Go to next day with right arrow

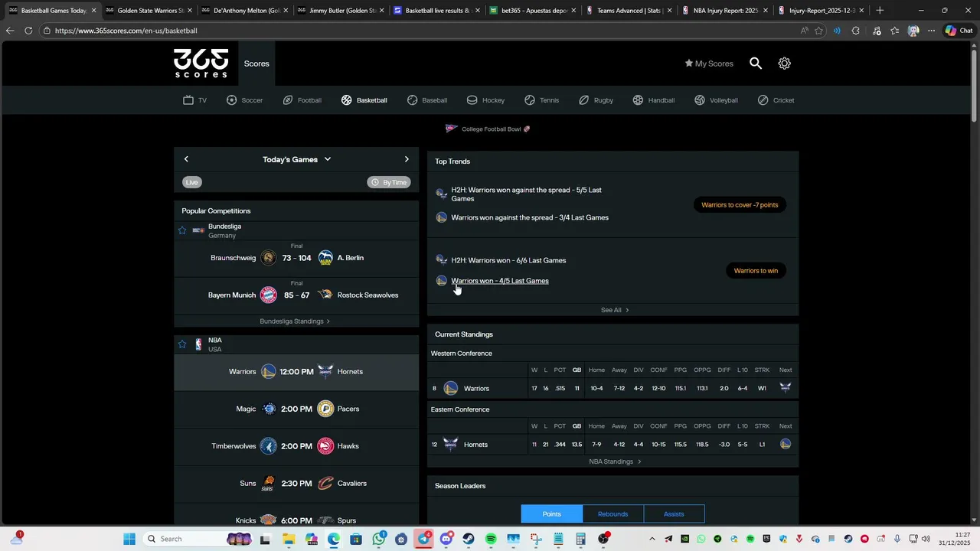tap(407, 159)
